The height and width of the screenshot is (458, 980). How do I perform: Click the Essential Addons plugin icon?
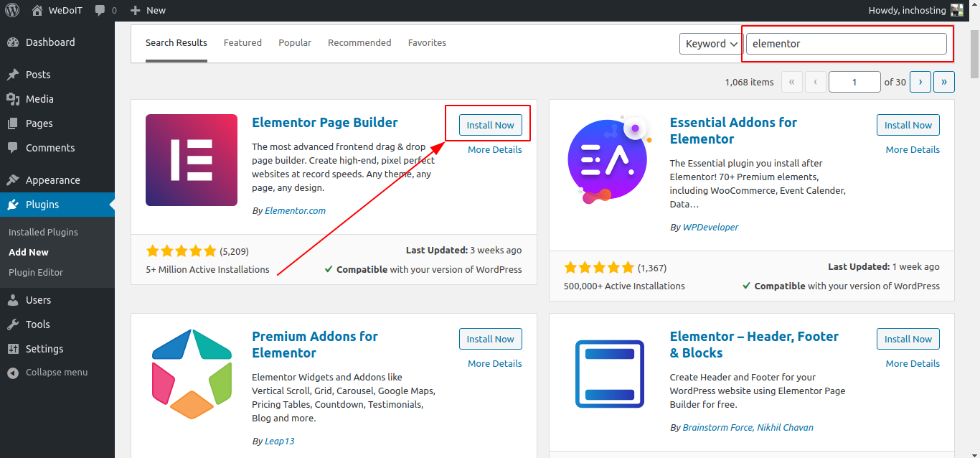(x=608, y=160)
